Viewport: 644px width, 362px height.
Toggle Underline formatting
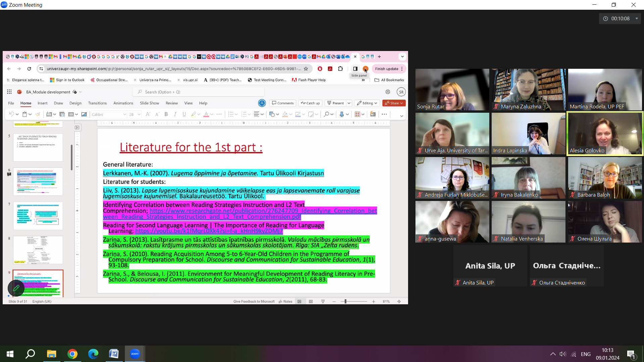[x=184, y=114]
